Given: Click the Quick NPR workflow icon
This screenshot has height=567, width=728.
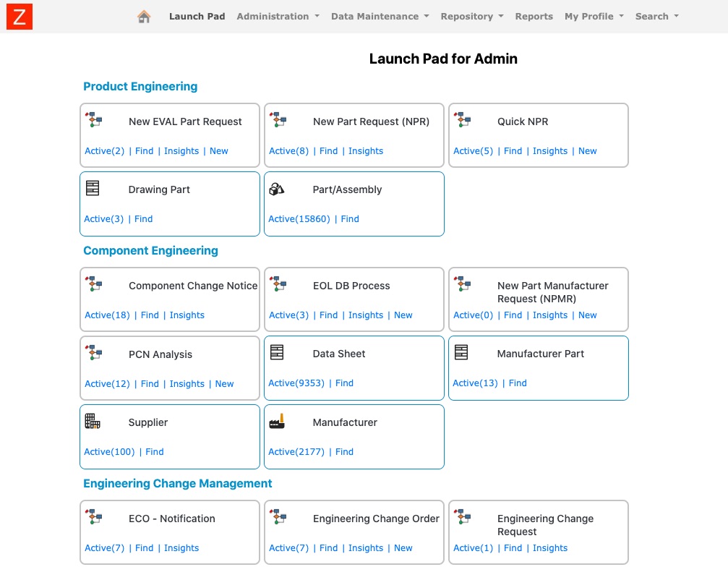Looking at the screenshot, I should (x=463, y=119).
